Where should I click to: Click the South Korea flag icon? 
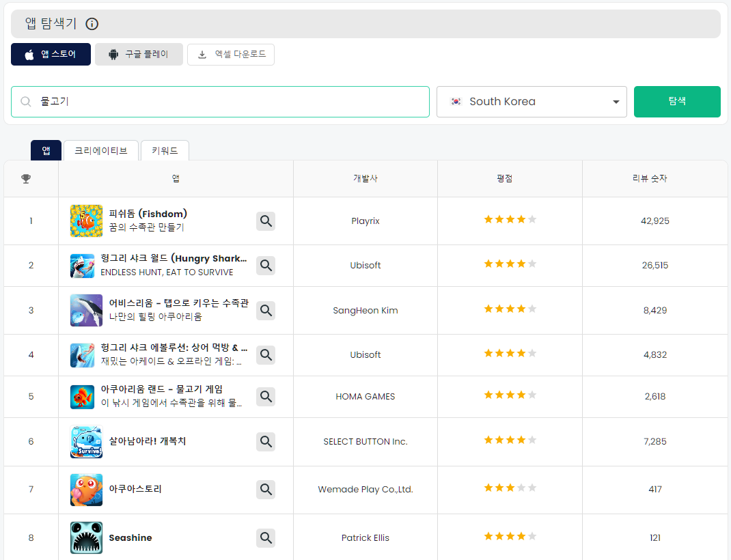(456, 101)
